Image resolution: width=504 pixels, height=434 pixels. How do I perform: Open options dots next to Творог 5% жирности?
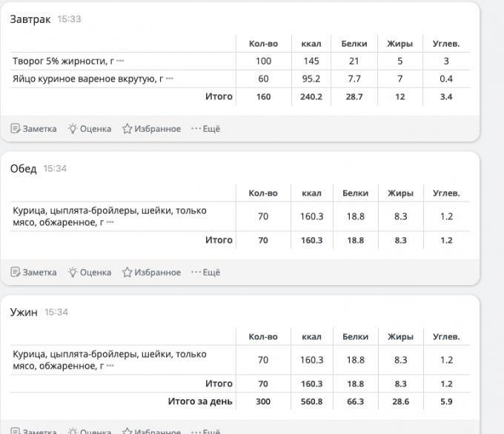[x=120, y=61]
